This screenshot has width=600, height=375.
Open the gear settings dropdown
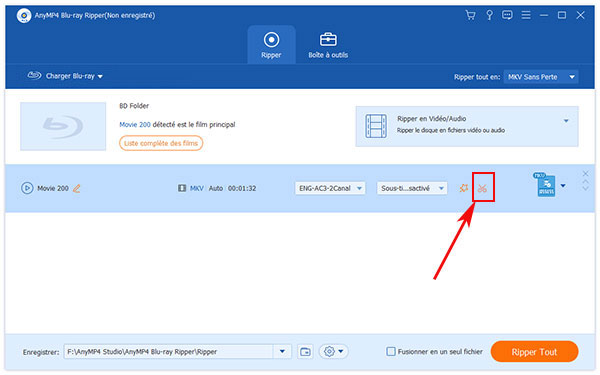(333, 351)
